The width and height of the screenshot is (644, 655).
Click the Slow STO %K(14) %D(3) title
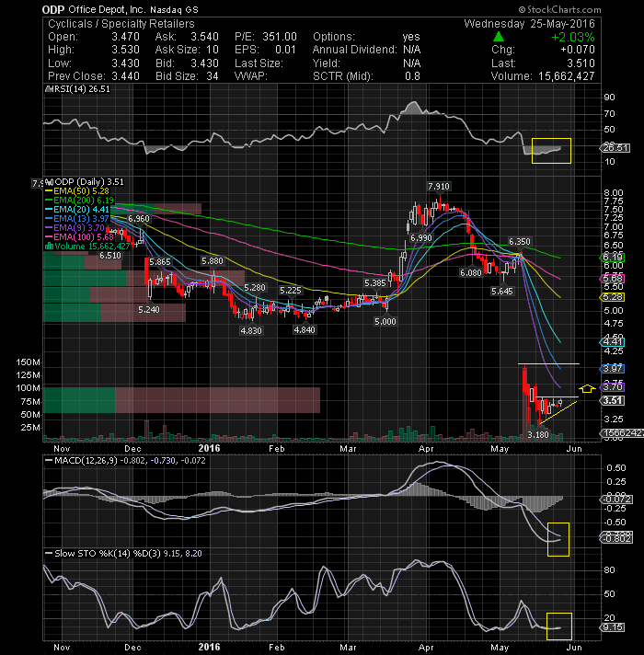coord(108,554)
